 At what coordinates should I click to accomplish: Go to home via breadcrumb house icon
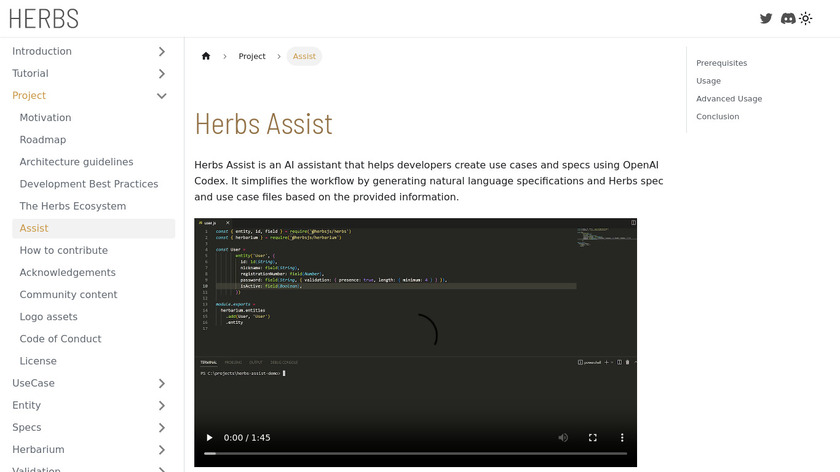pyautogui.click(x=206, y=56)
